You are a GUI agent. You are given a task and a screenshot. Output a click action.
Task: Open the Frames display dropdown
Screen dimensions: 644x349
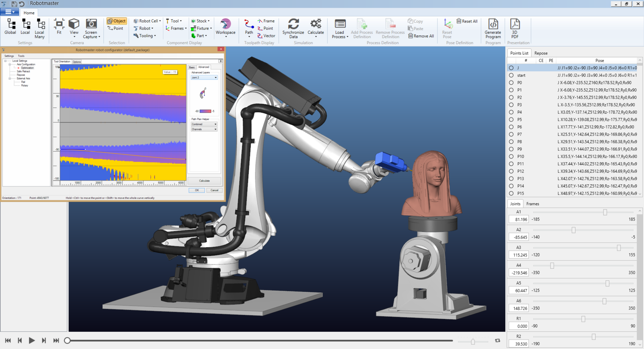tap(176, 29)
